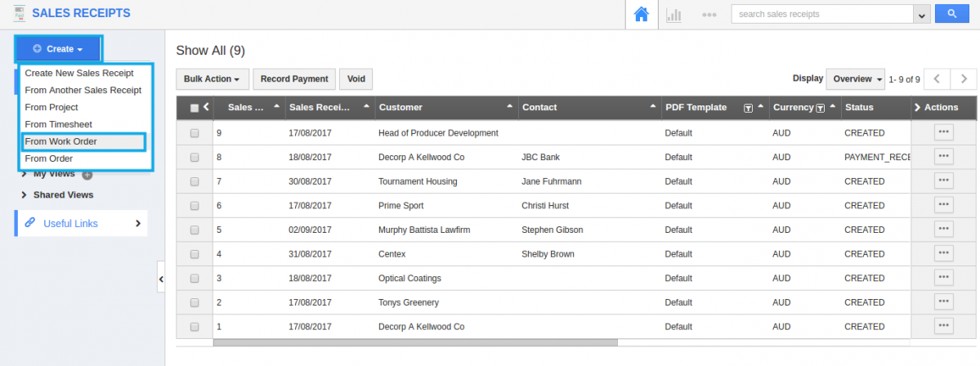Select From Work Order menu option

click(60, 141)
